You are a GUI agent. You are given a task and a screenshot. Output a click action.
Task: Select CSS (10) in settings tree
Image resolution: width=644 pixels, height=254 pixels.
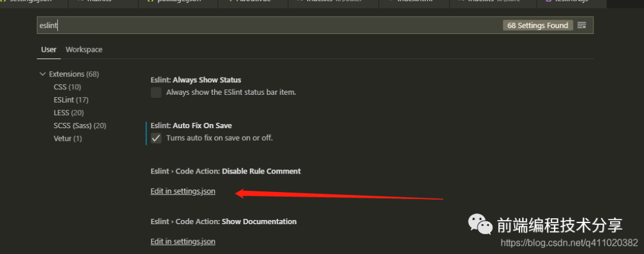pos(67,86)
